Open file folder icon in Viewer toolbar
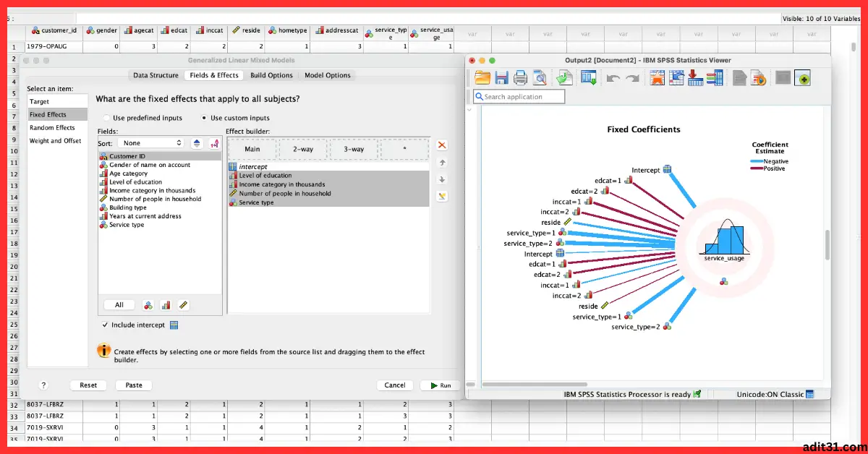The height and width of the screenshot is (454, 868). pyautogui.click(x=482, y=77)
